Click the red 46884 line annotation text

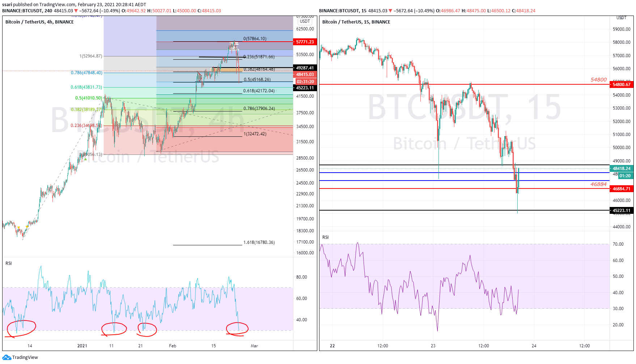coord(599,184)
